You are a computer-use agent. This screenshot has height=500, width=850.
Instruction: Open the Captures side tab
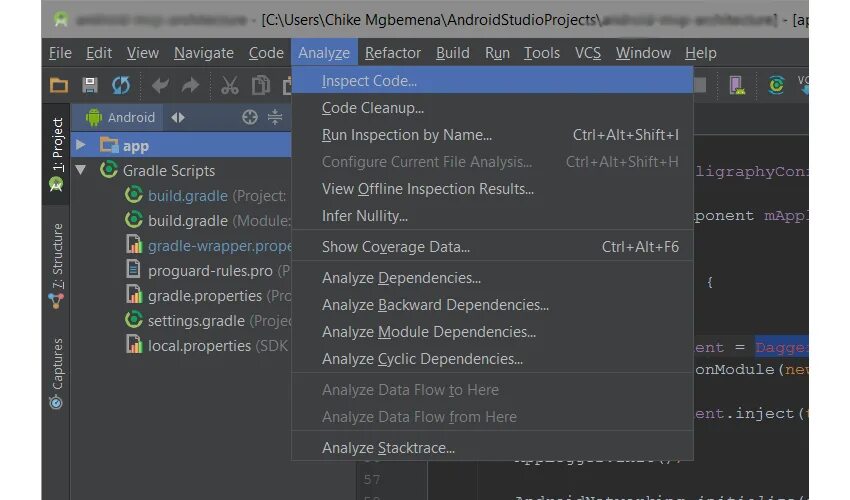pos(56,372)
